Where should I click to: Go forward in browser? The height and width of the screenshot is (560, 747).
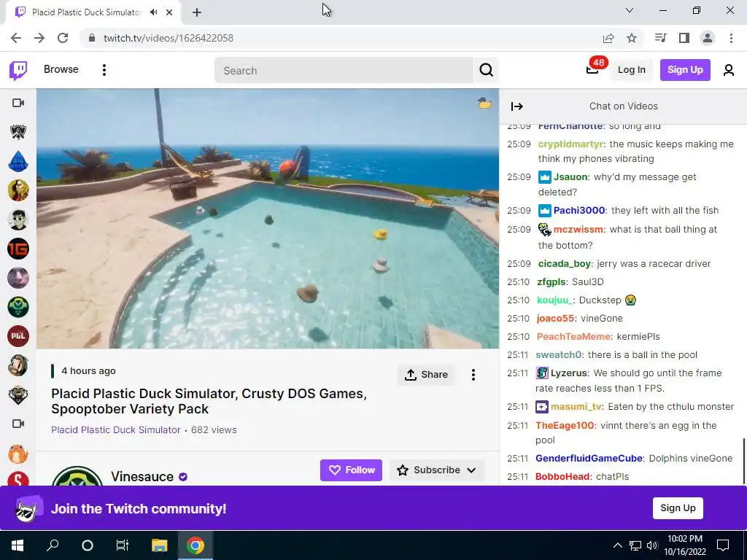(39, 38)
